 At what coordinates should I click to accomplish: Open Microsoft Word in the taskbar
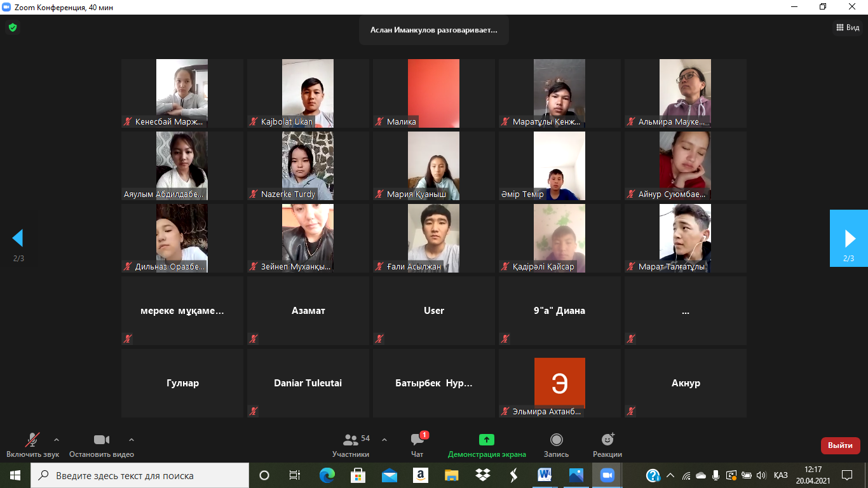[x=545, y=475]
